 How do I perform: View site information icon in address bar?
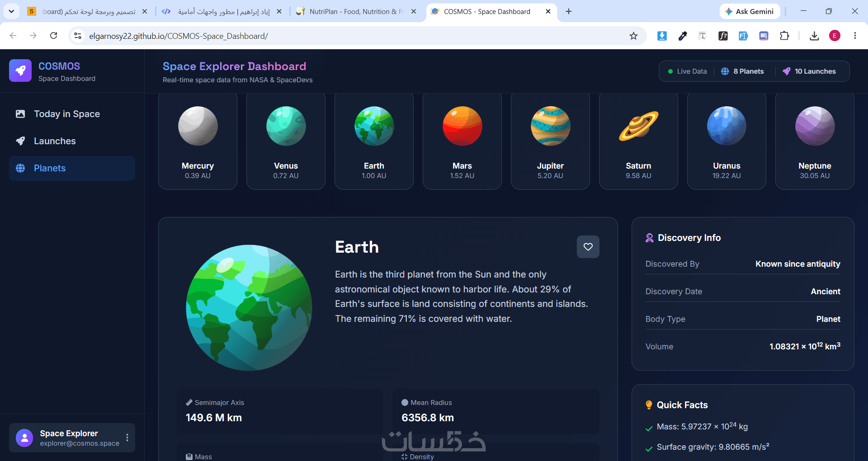point(78,36)
